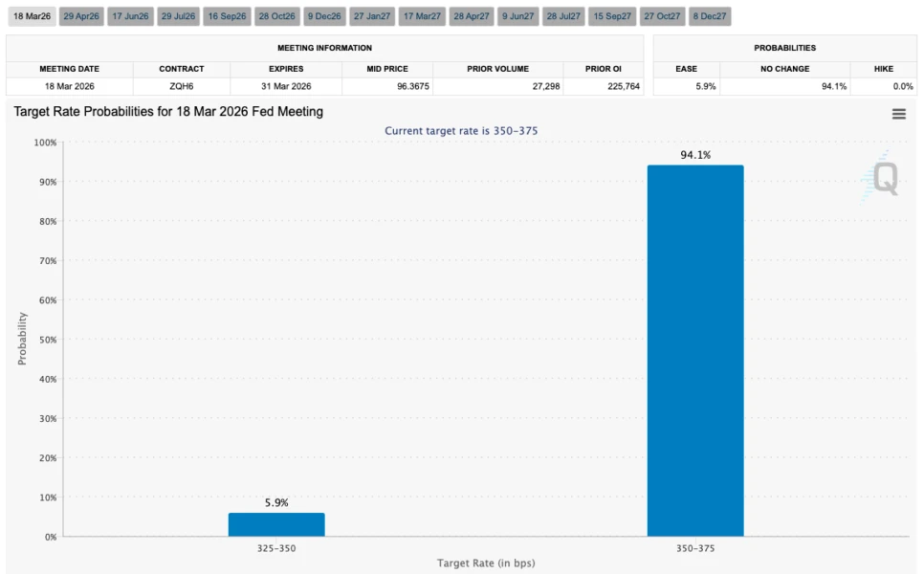Go to the 29 Jul26 tab

pyautogui.click(x=178, y=16)
